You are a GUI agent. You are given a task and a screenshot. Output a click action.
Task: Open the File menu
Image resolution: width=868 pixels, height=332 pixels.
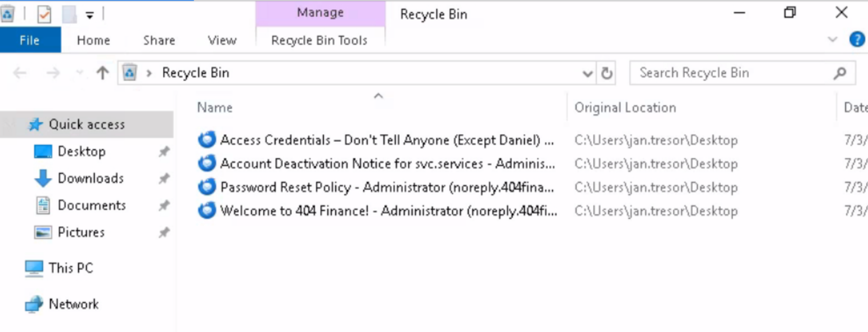click(x=29, y=40)
